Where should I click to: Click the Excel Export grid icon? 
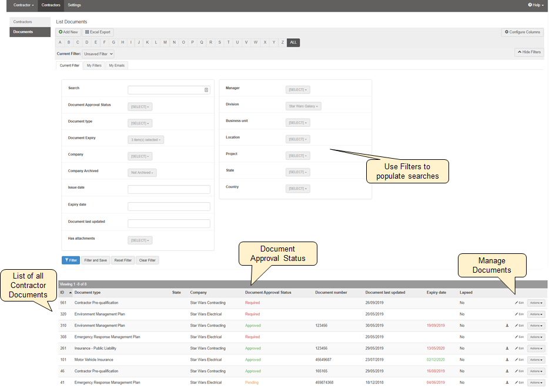point(88,32)
